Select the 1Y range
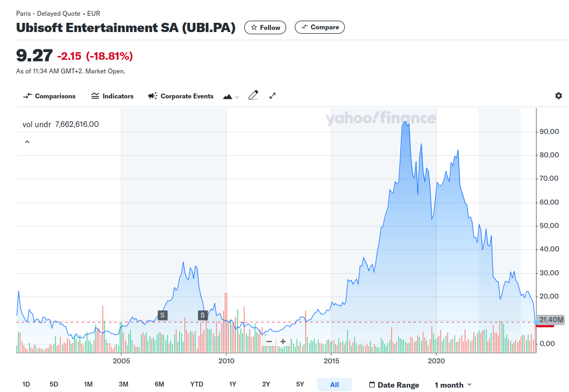The width and height of the screenshot is (569, 392). pos(233,384)
